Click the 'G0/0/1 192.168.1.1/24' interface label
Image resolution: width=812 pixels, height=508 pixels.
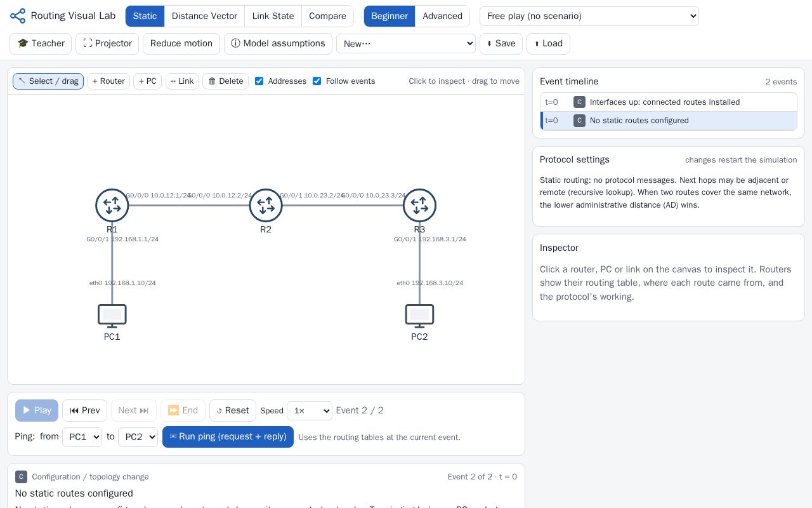click(122, 239)
